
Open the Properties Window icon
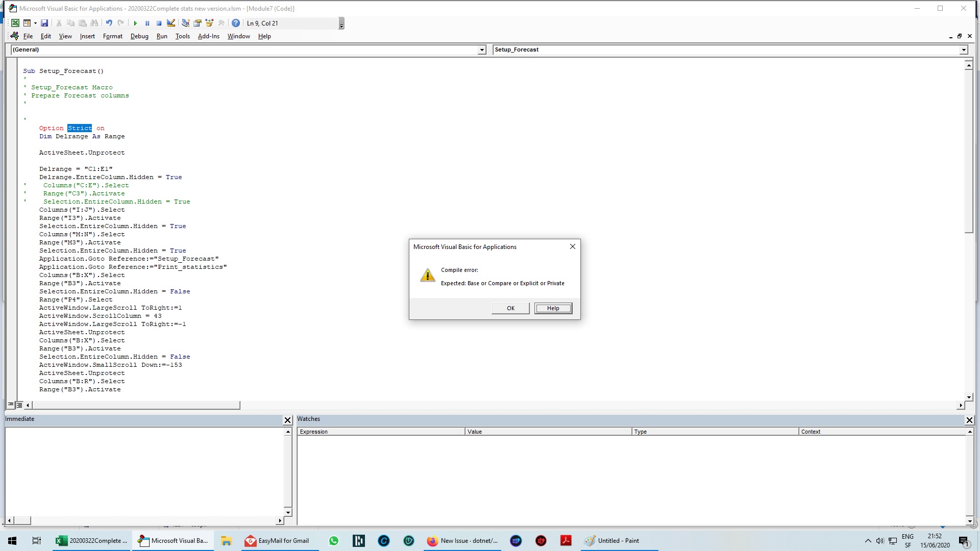point(197,23)
